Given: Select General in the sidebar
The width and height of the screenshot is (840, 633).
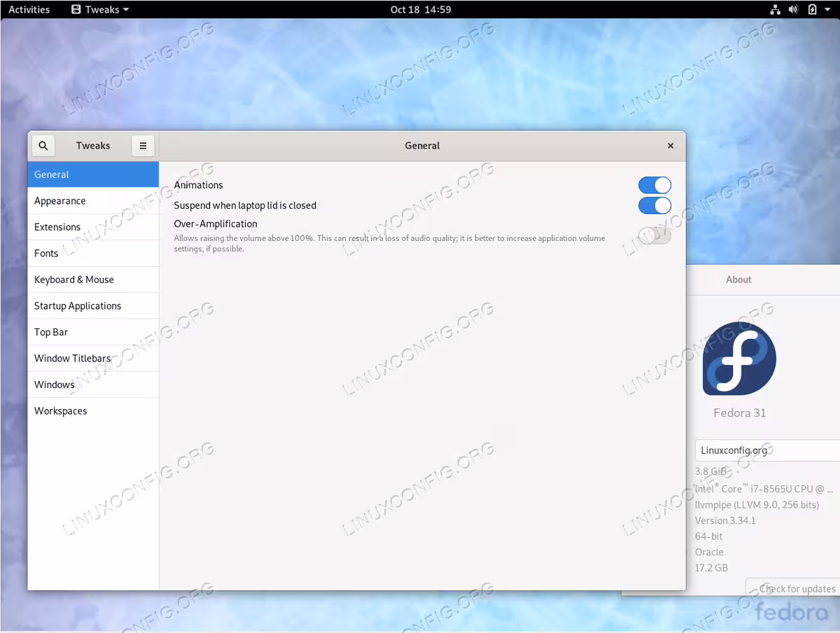Looking at the screenshot, I should click(93, 174).
